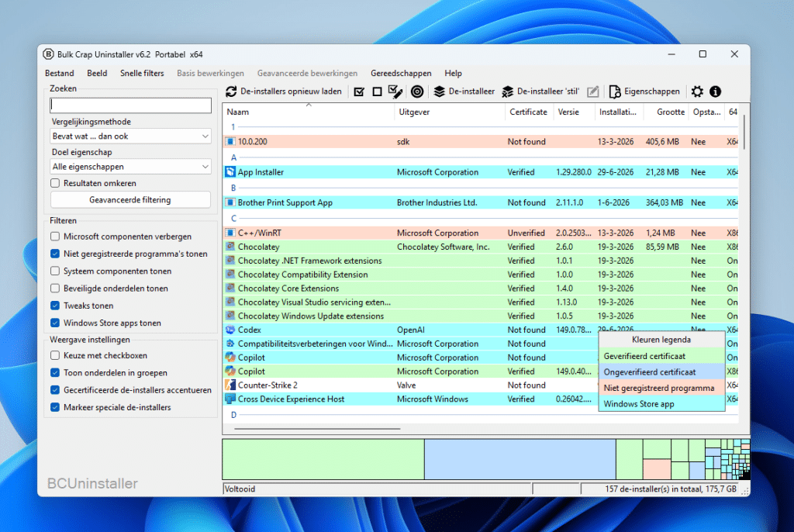Click the Chocolatey Core Extensions row icon

[230, 288]
